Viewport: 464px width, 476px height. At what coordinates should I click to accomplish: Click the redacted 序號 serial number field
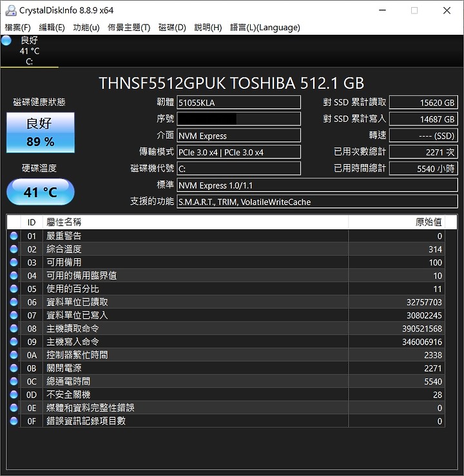coord(238,119)
